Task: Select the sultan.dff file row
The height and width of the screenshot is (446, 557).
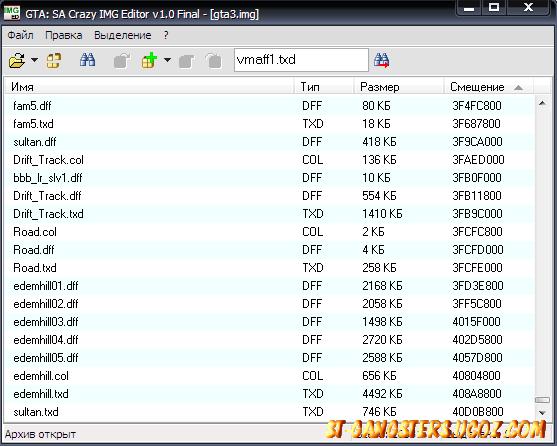Action: [269, 142]
